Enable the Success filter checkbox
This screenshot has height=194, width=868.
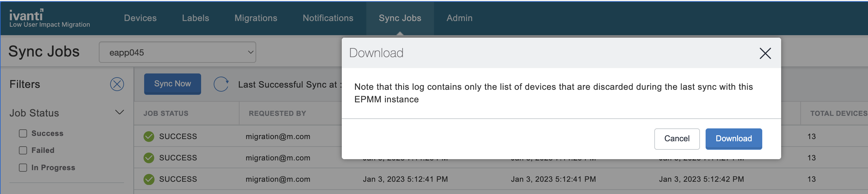click(x=23, y=133)
